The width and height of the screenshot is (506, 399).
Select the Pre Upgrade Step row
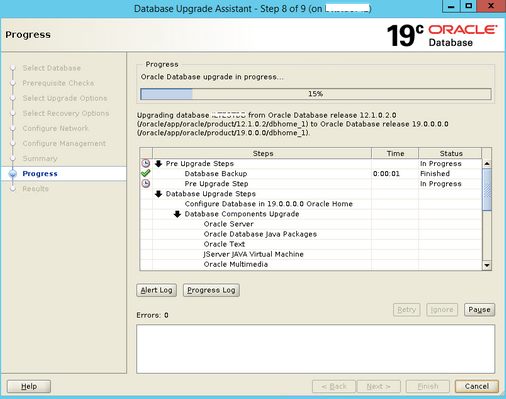311,184
